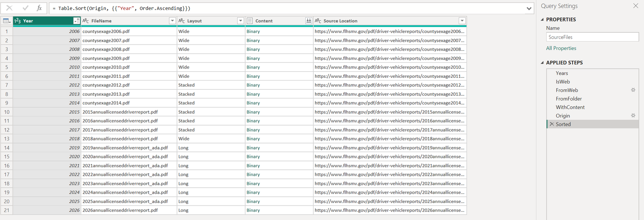Expand the formula bar chevron
The height and width of the screenshot is (220, 644).
(529, 8)
